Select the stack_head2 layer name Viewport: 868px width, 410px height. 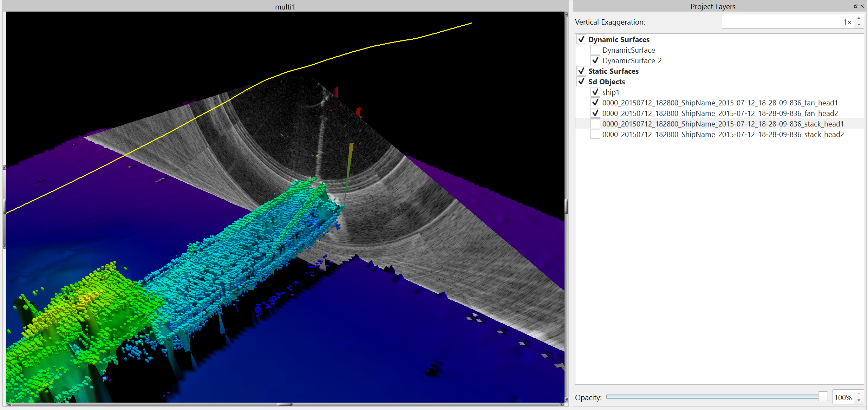pyautogui.click(x=723, y=134)
